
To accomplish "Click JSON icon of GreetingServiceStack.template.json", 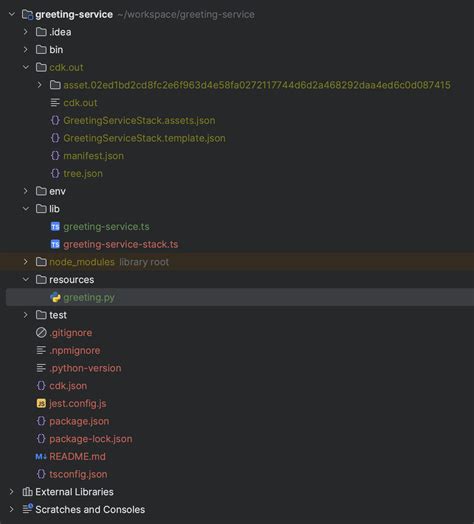I will (55, 138).
